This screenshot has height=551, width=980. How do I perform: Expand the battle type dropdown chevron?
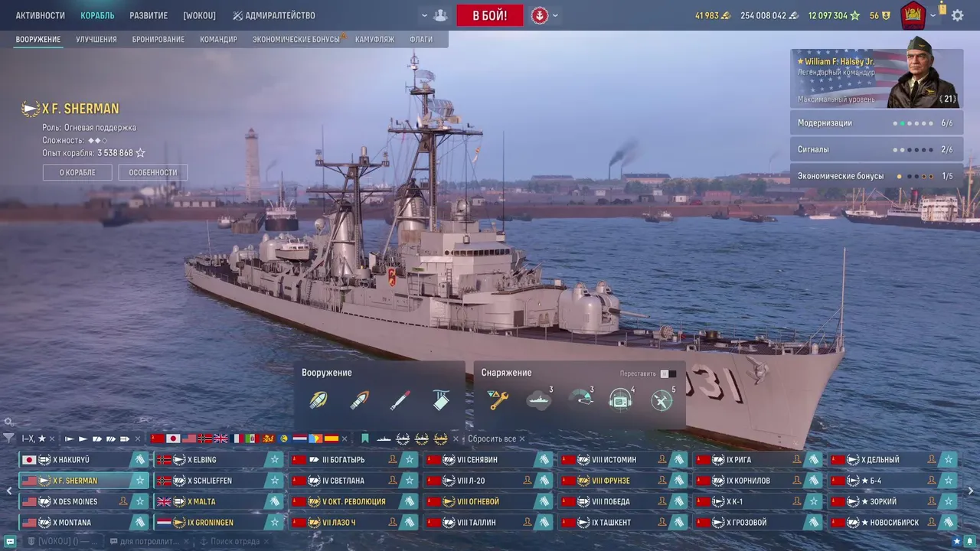[x=555, y=15]
